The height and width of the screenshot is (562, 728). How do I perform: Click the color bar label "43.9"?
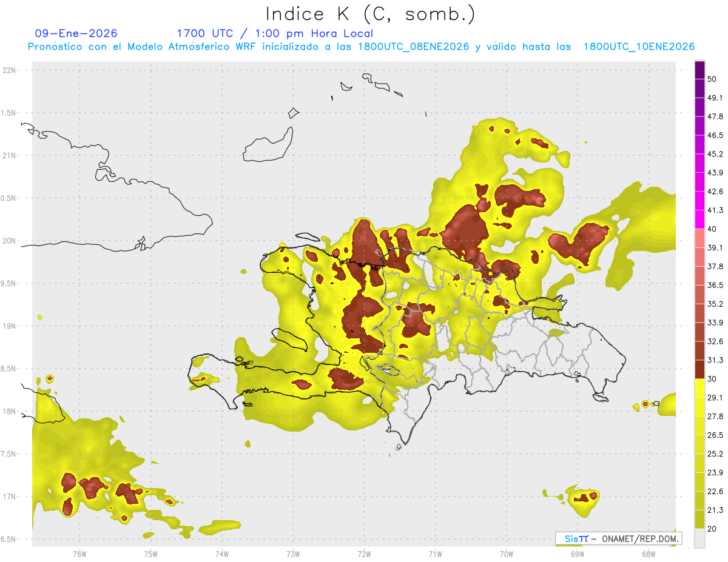715,173
